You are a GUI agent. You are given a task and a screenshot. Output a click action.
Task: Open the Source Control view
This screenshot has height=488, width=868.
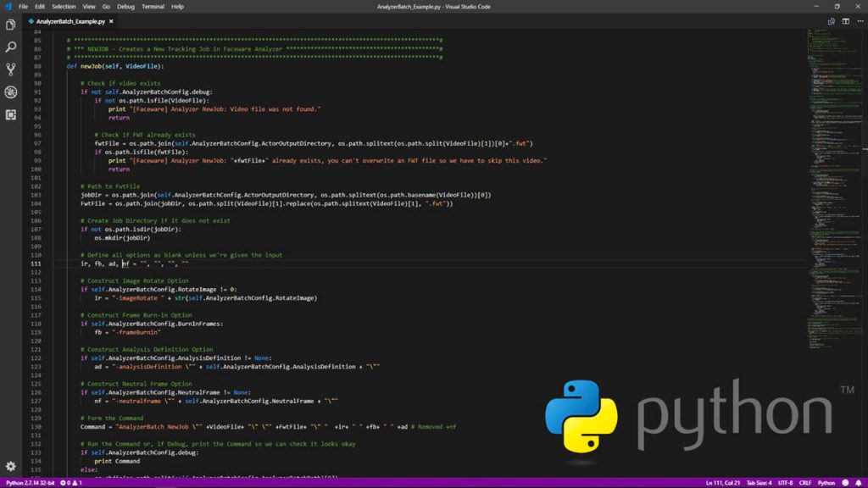point(10,69)
